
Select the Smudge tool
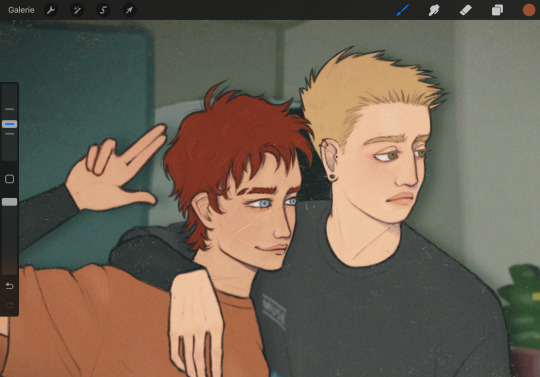(x=434, y=10)
